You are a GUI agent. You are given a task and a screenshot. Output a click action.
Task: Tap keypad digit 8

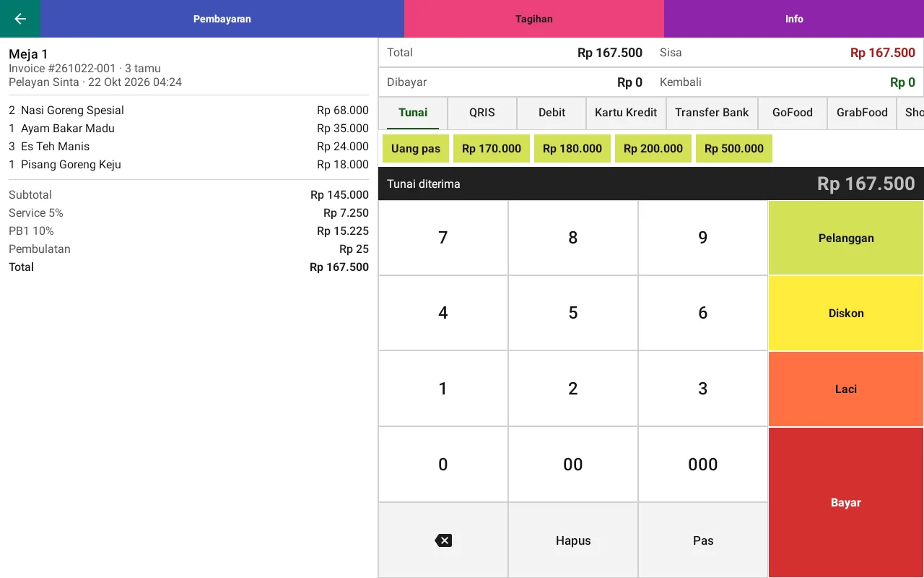(573, 238)
